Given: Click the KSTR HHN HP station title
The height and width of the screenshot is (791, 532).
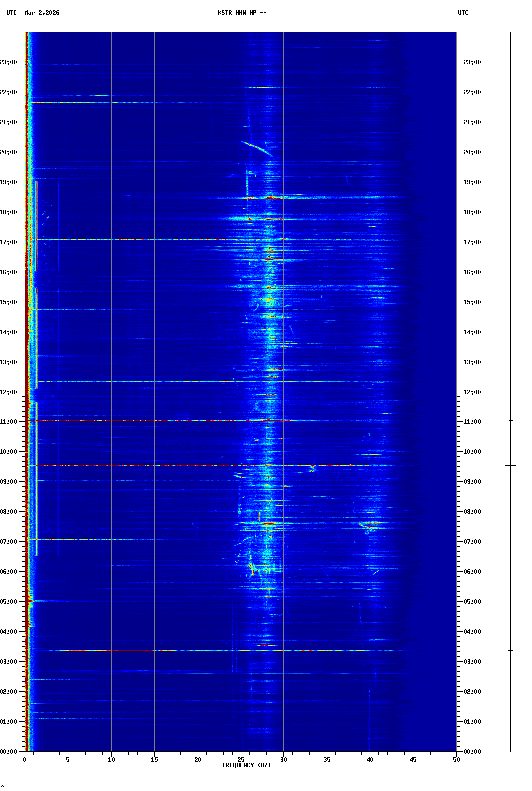Looking at the screenshot, I should point(242,13).
